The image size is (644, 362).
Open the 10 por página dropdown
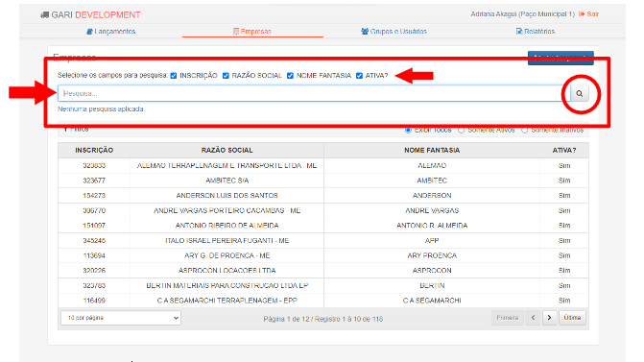[x=121, y=318]
